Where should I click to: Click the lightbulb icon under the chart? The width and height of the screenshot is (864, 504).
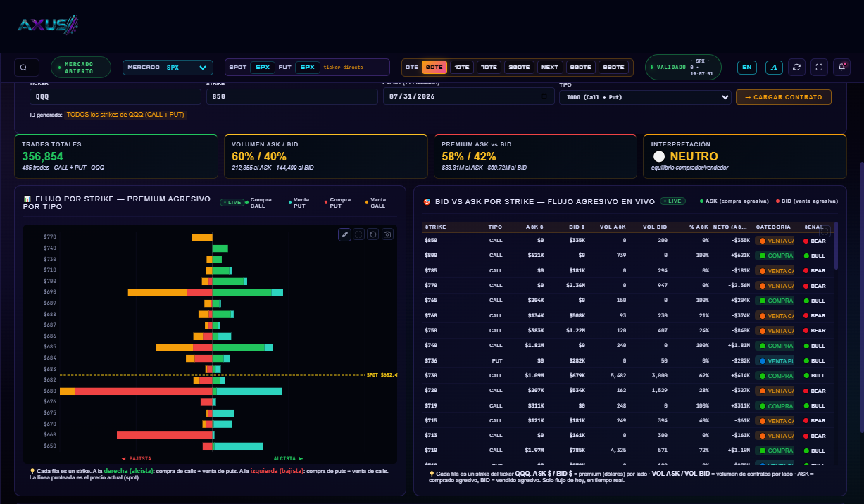point(32,471)
